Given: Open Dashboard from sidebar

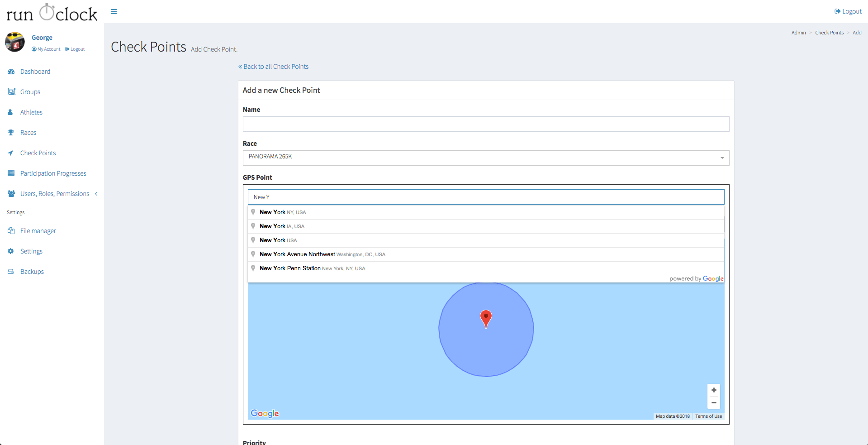Looking at the screenshot, I should click(35, 72).
